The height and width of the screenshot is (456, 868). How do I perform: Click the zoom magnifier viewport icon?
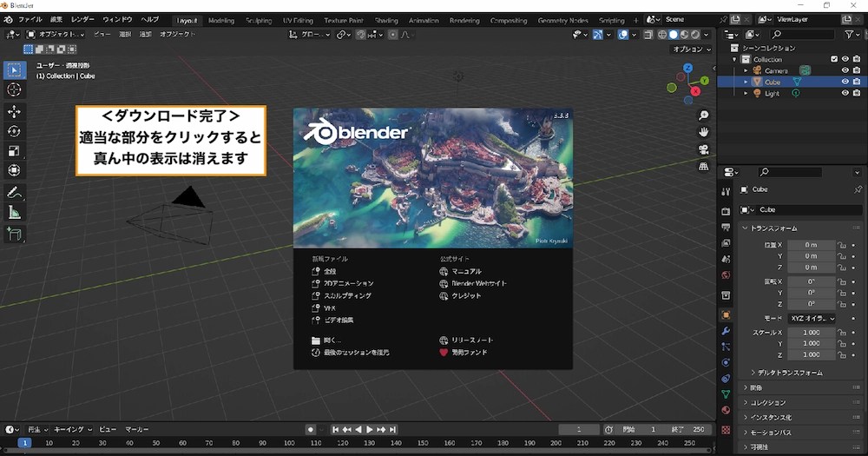[x=704, y=116]
